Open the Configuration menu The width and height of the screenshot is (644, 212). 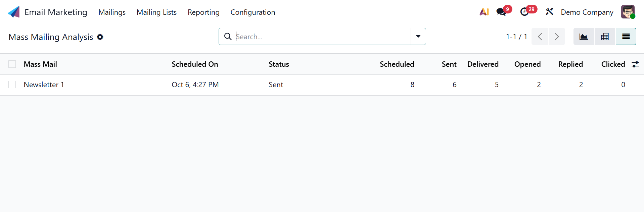point(252,12)
